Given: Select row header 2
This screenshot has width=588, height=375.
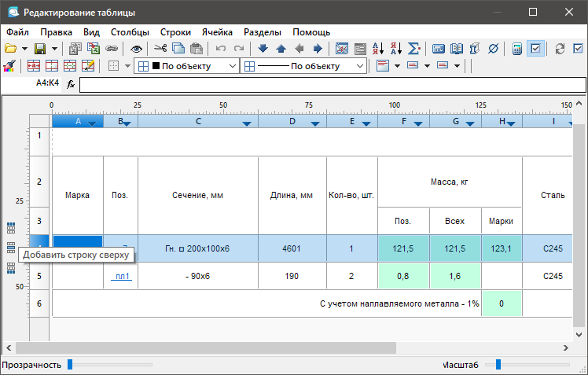Looking at the screenshot, I should click(x=39, y=182).
